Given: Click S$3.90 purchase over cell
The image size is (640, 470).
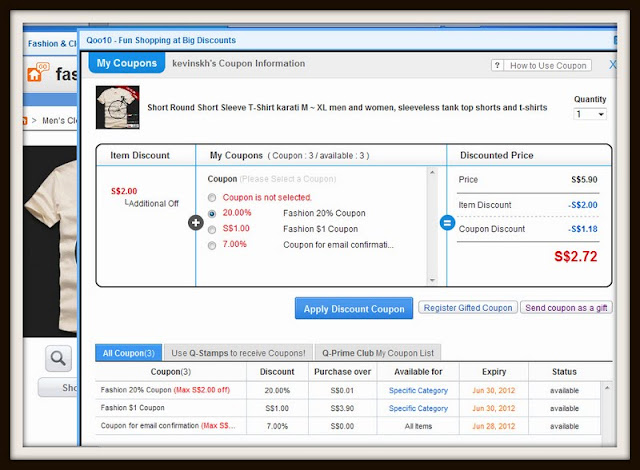Looking at the screenshot, I should click(342, 408).
